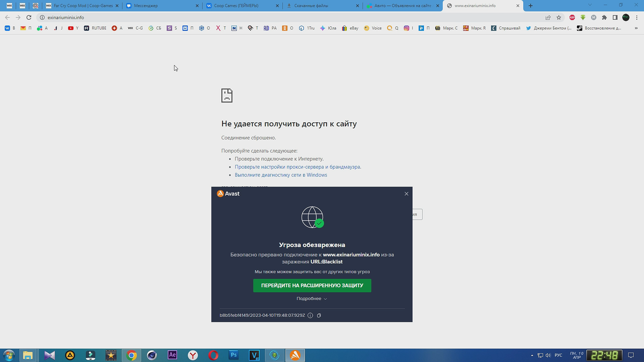Screen dimensions: 644x362
Task: Click Выполните диагностику сети в Windows link
Action: [281, 175]
